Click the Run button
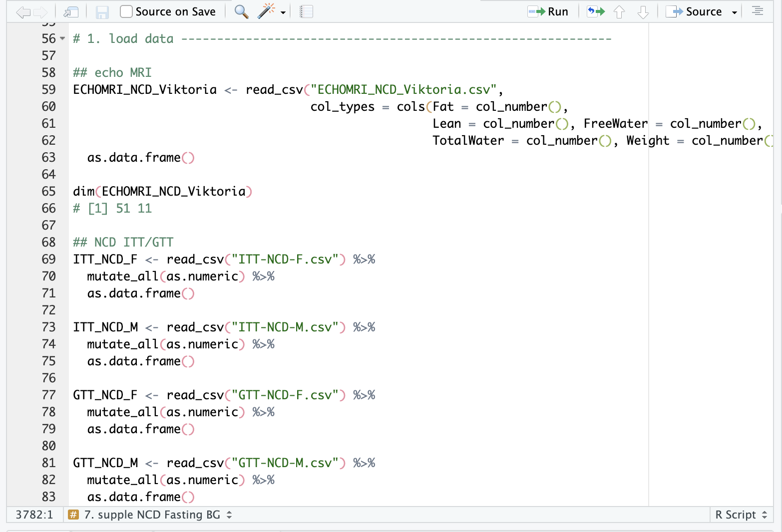The height and width of the screenshot is (532, 782). click(549, 11)
